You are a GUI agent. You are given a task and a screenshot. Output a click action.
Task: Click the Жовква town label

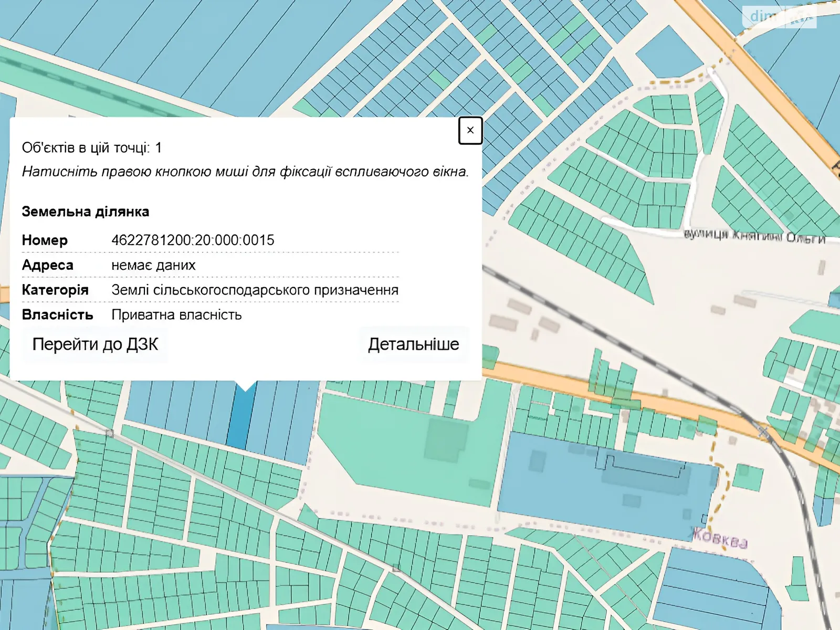click(720, 538)
